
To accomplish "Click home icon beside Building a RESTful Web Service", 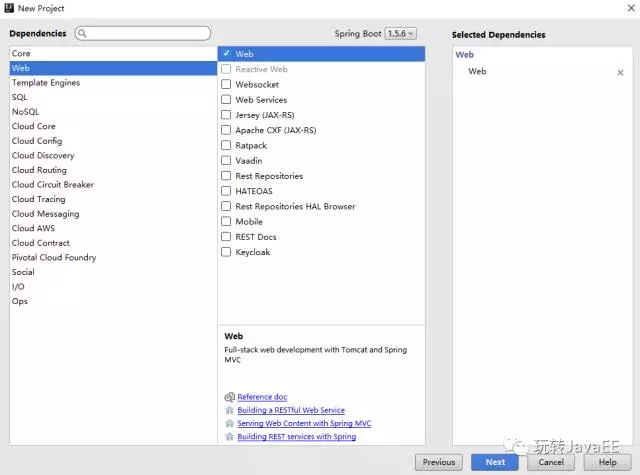I will point(229,410).
